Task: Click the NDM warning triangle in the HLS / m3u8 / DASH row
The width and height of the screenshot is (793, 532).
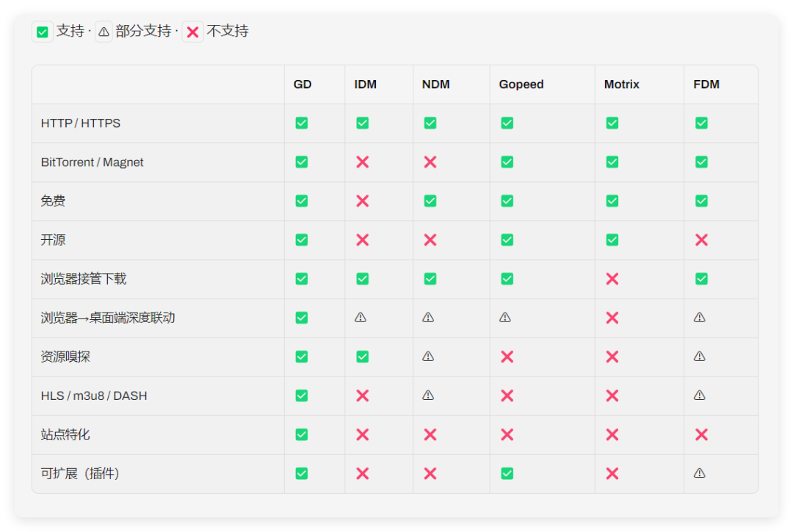Action: click(428, 395)
